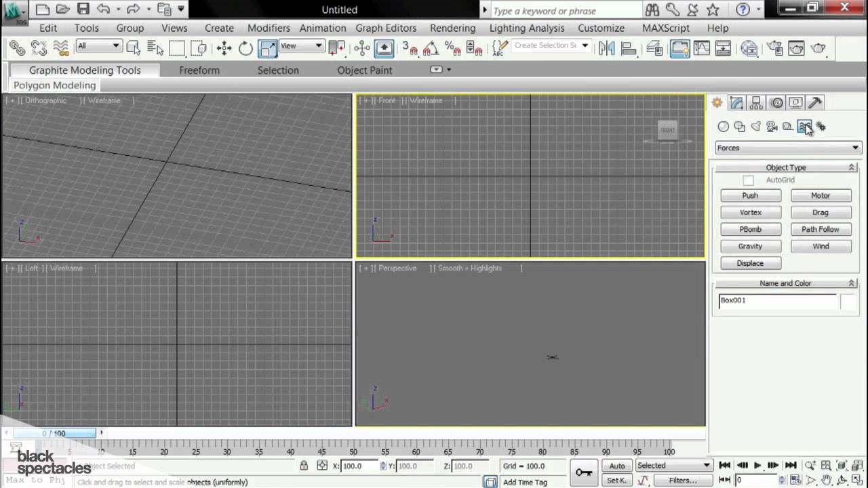Activate the Select and Rotate tool
Screen dimensions: 868x488
[245, 48]
